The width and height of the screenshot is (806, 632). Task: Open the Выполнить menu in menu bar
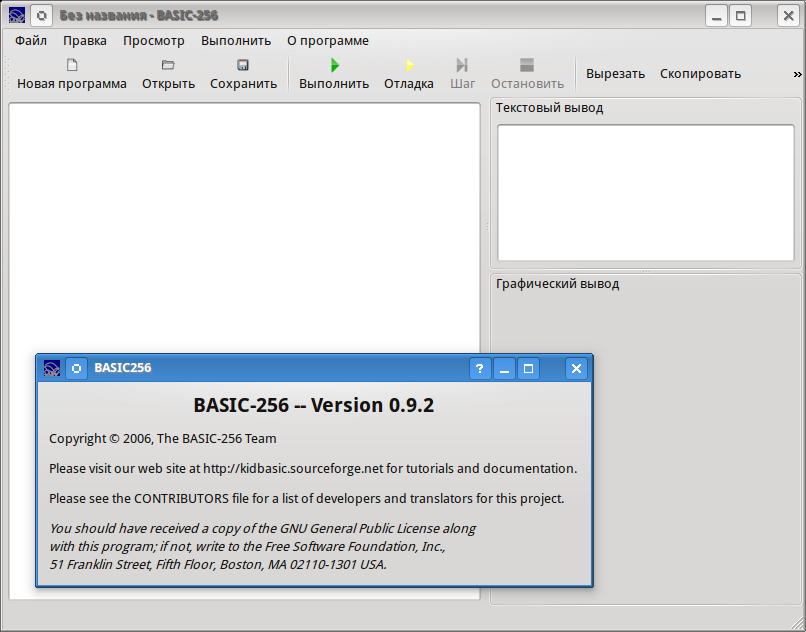(x=236, y=41)
